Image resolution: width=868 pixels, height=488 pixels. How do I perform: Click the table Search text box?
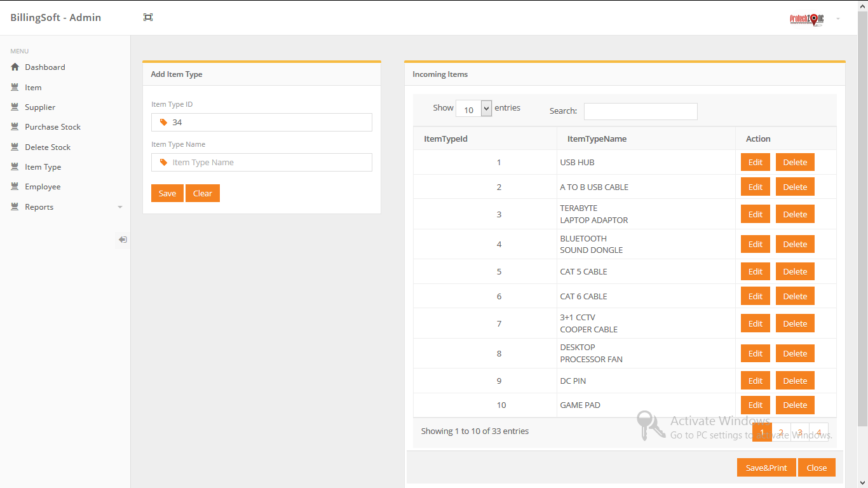pyautogui.click(x=641, y=111)
